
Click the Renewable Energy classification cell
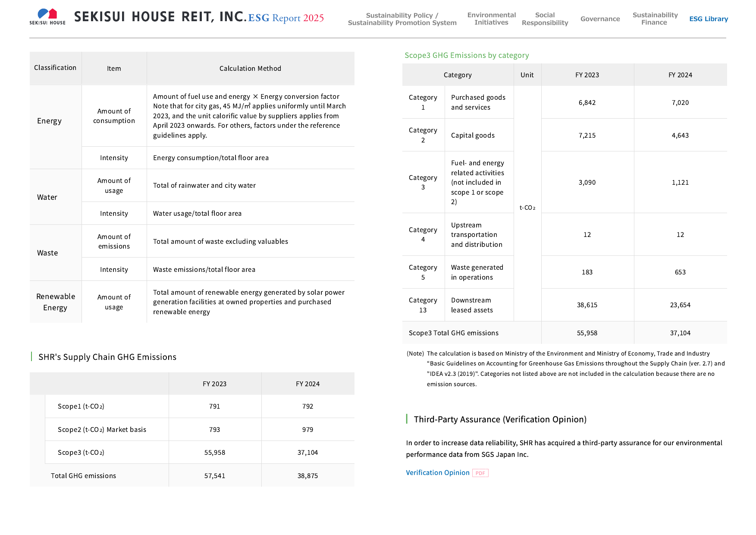point(56,302)
